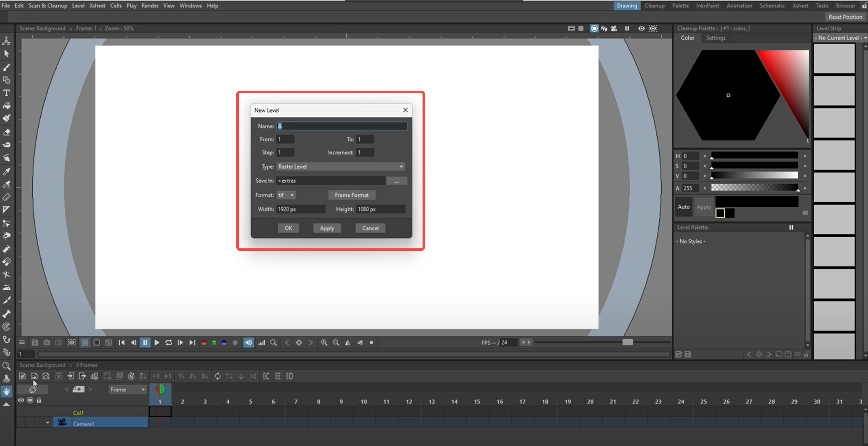This screenshot has height=446, width=868.
Task: Click OK in New Level dialog
Action: 288,228
